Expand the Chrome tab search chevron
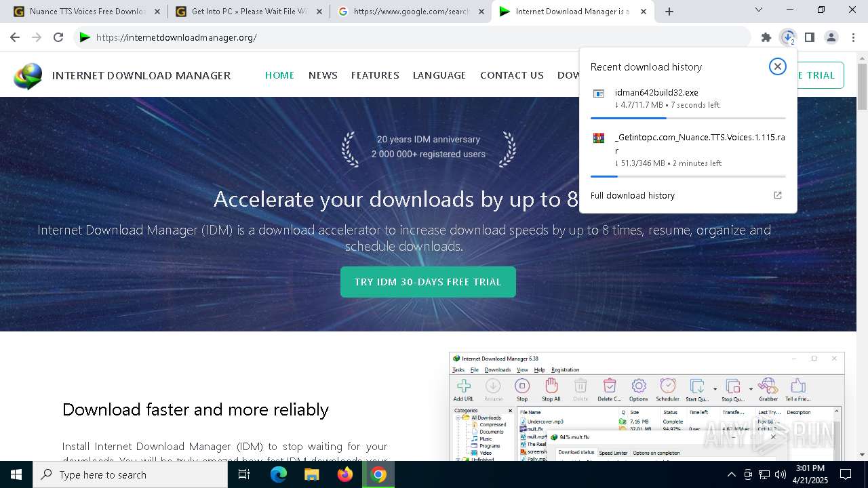The image size is (868, 488). (759, 9)
